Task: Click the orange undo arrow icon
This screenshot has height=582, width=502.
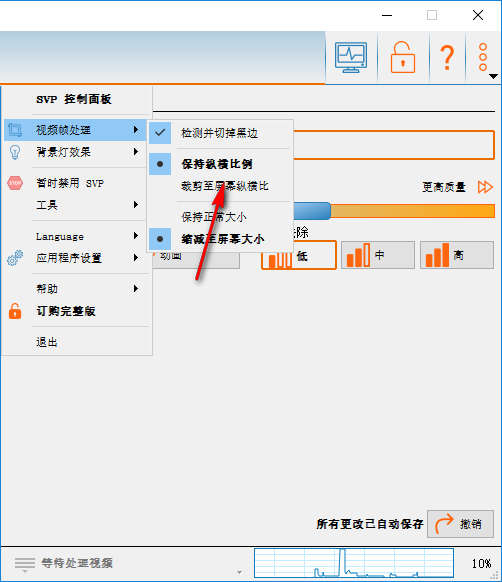Action: pyautogui.click(x=444, y=524)
